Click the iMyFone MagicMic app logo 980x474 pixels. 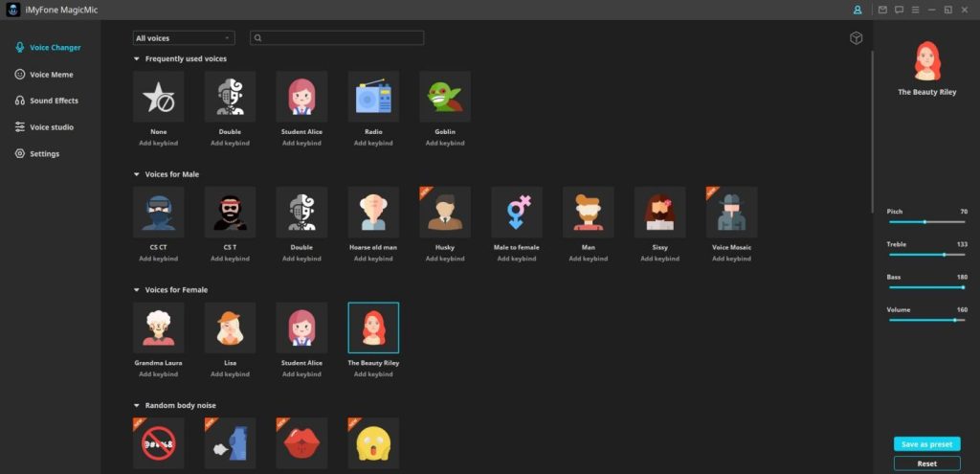(x=13, y=10)
